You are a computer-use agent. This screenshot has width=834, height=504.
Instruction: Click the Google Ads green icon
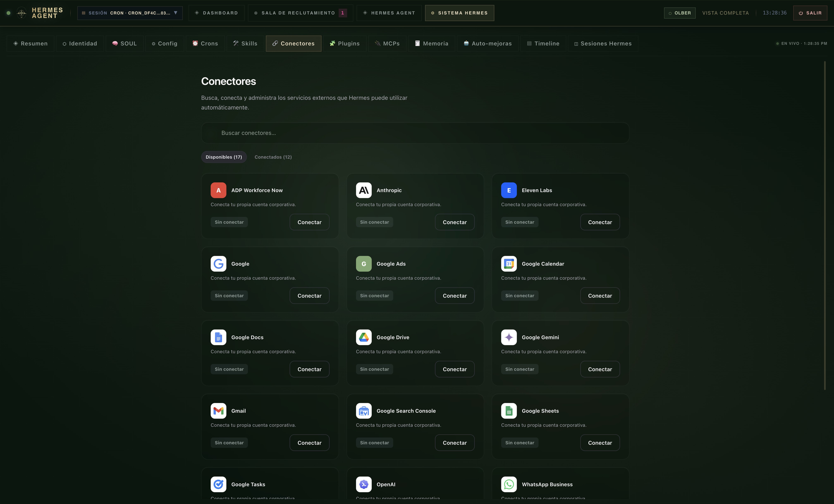click(363, 264)
